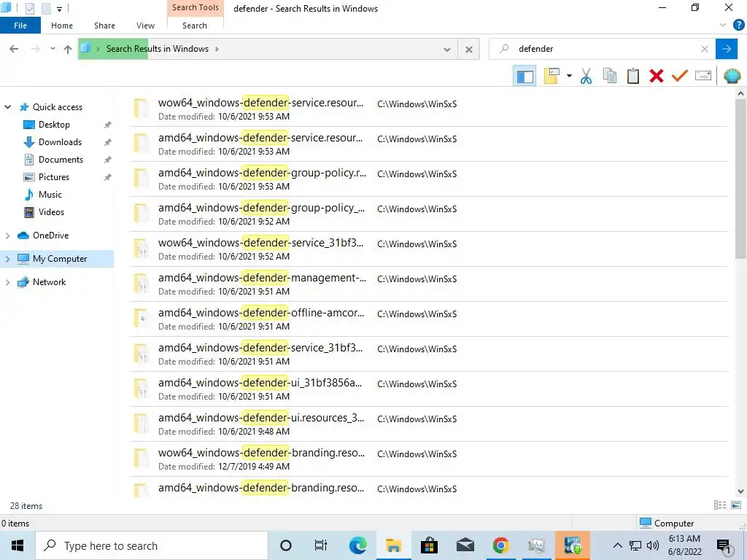Screen dimensions: 747x560
Task: Click the New folder icon in title bar
Action: pyautogui.click(x=46, y=8)
